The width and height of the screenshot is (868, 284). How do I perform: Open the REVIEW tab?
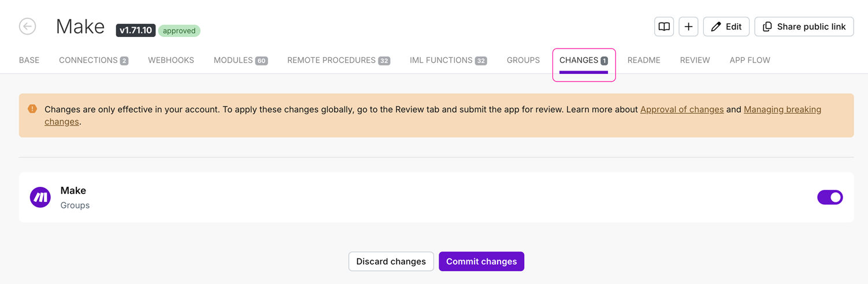pyautogui.click(x=695, y=60)
